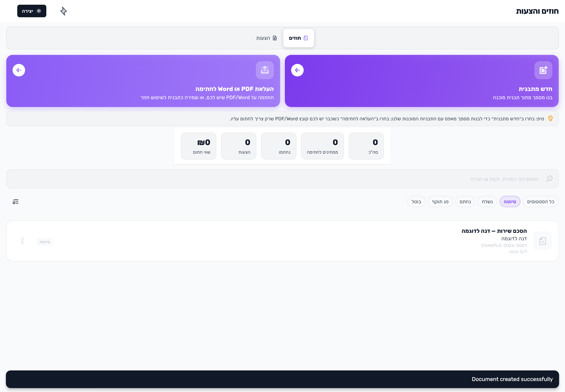Image resolution: width=565 pixels, height=392 pixels.
Task: Click the lightbulb tip icon
Action: click(550, 119)
